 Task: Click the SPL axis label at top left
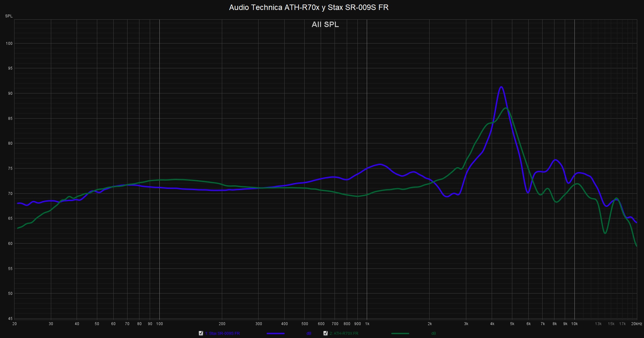(x=9, y=16)
